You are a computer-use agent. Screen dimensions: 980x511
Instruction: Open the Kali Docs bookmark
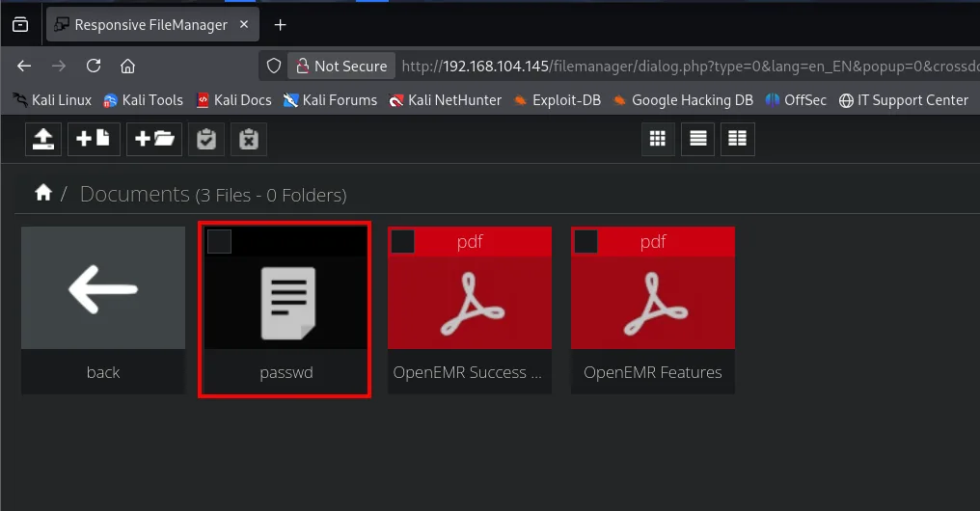[233, 100]
